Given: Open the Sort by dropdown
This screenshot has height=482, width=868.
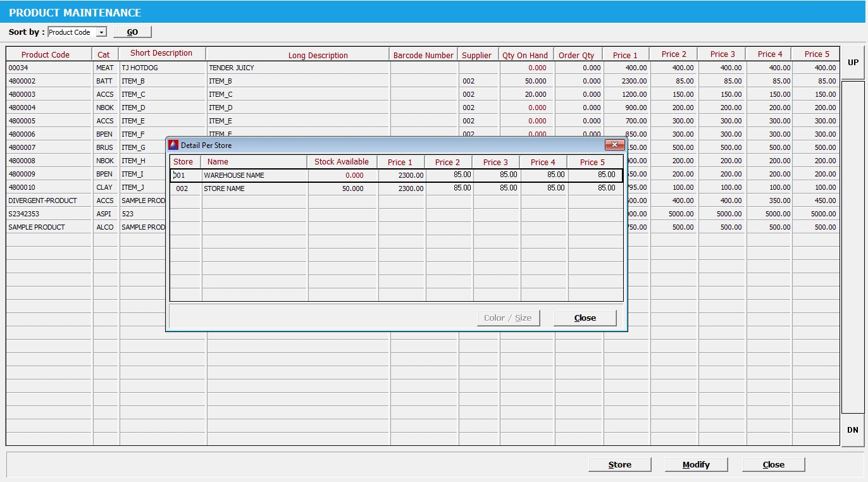Looking at the screenshot, I should point(102,32).
